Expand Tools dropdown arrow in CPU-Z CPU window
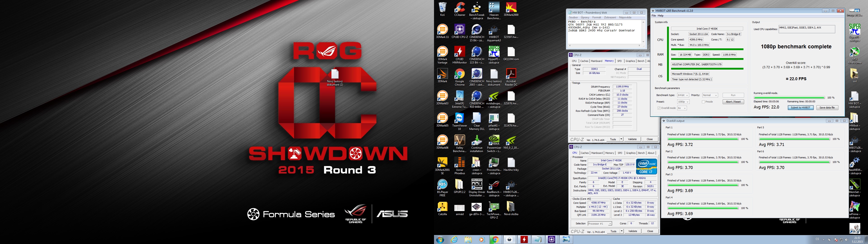The width and height of the screenshot is (868, 244). (x=621, y=231)
